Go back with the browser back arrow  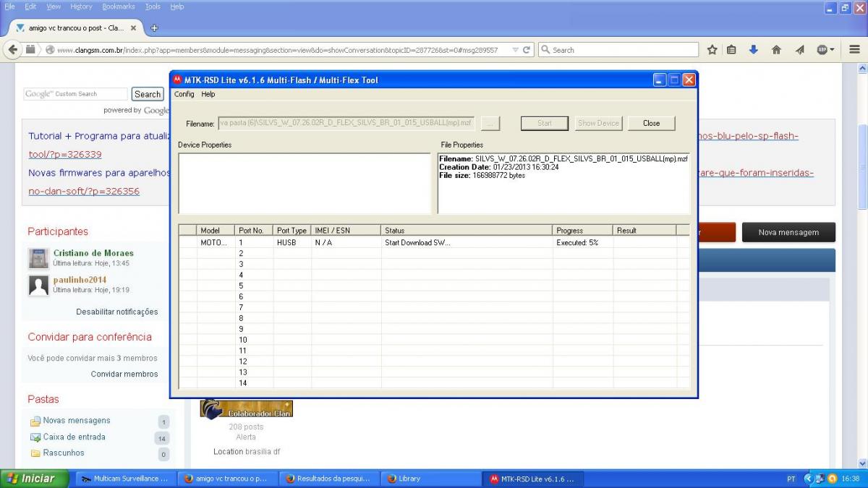12,50
